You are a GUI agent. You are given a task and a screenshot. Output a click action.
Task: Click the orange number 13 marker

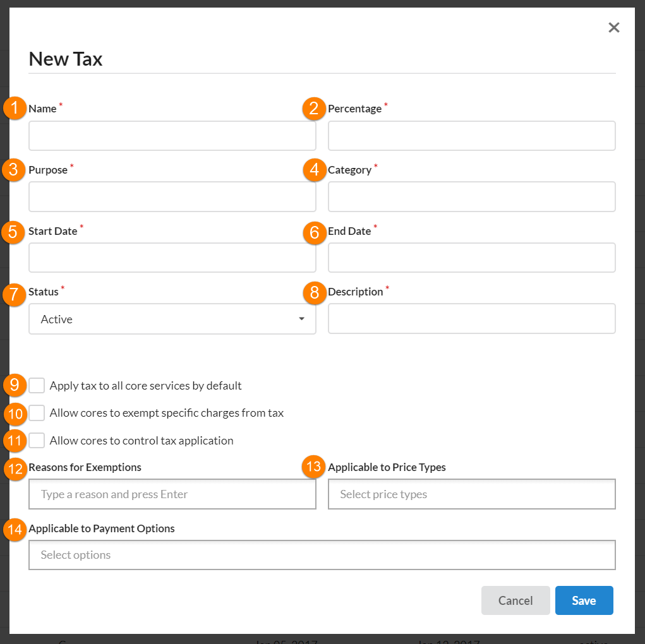[314, 467]
